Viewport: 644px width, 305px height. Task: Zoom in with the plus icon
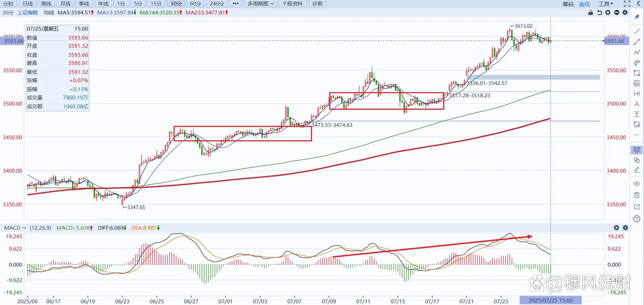tap(608, 13)
